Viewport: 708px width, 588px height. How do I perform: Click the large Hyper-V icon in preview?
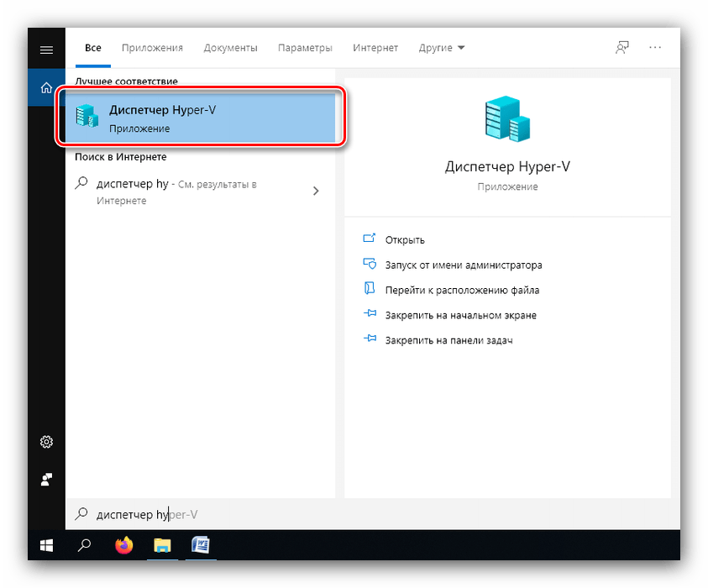click(507, 119)
